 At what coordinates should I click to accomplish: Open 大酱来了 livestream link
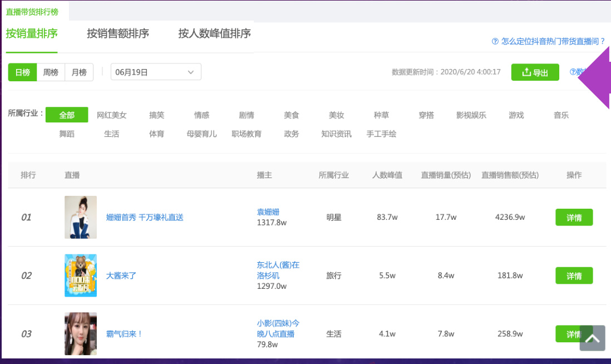[x=121, y=276]
